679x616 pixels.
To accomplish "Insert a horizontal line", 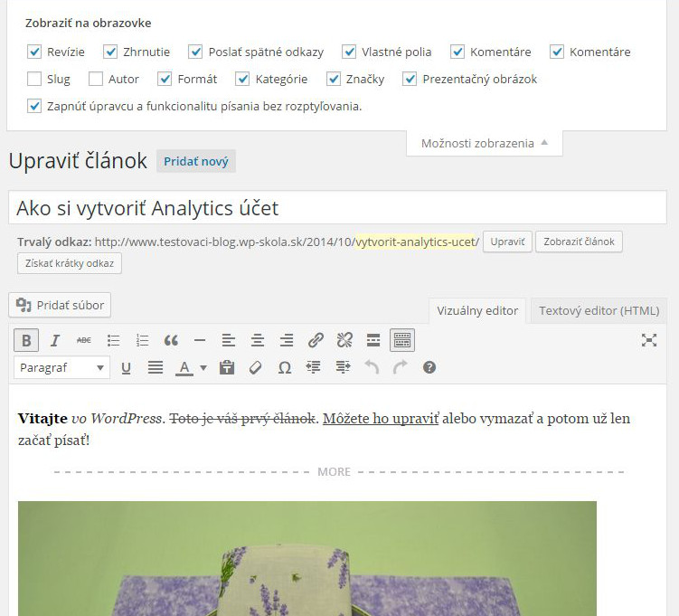I will pos(200,340).
